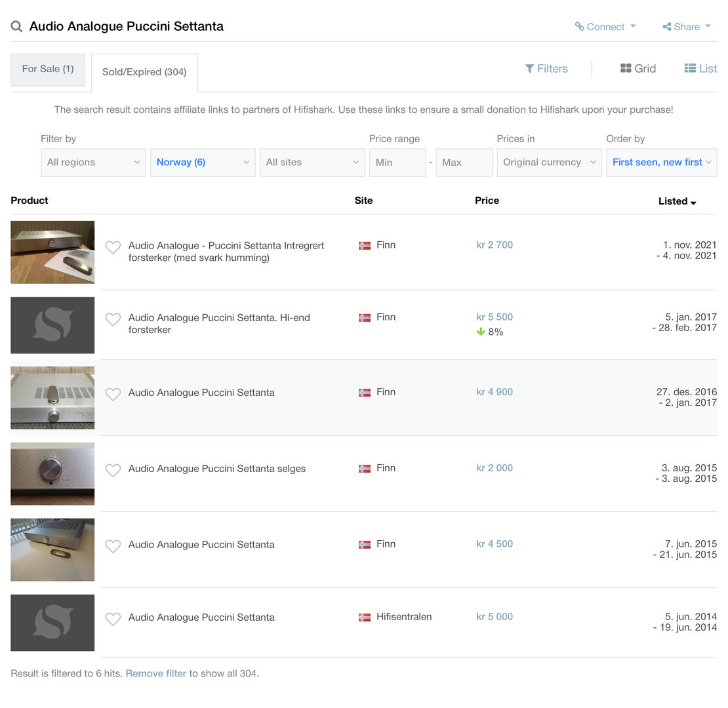Toggle heart on Hi-end forsterker listing
The width and height of the screenshot is (728, 708).
coord(113,319)
